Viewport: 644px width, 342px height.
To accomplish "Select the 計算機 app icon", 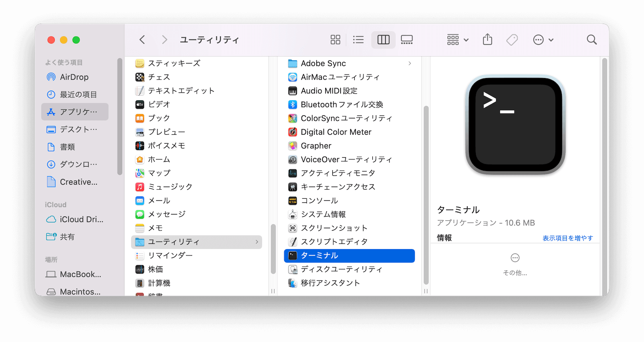I will 140,283.
